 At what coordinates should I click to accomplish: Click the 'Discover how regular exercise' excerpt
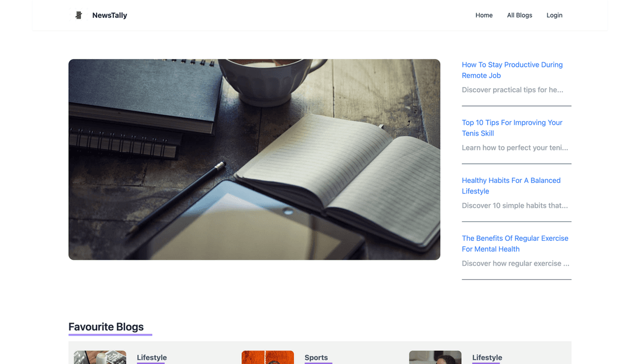point(515,263)
